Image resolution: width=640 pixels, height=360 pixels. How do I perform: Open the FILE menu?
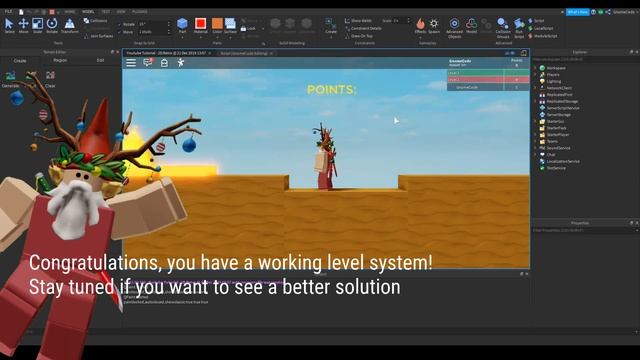click(8, 12)
